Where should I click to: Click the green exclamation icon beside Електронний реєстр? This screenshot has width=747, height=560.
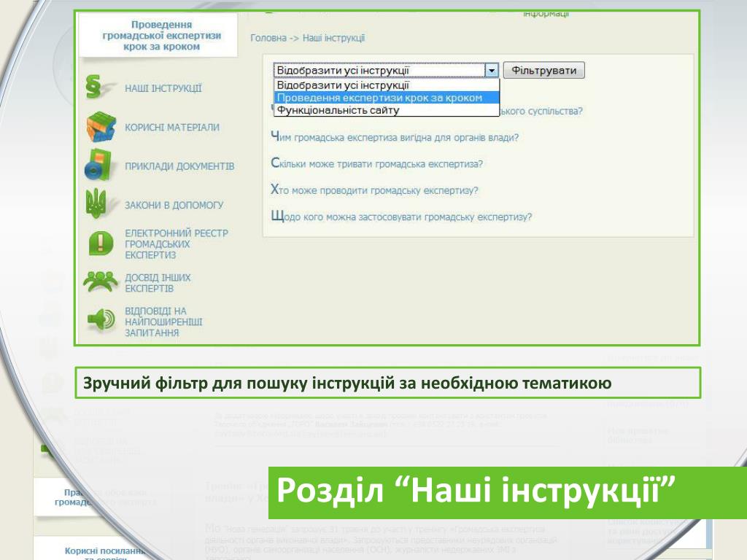(x=101, y=244)
